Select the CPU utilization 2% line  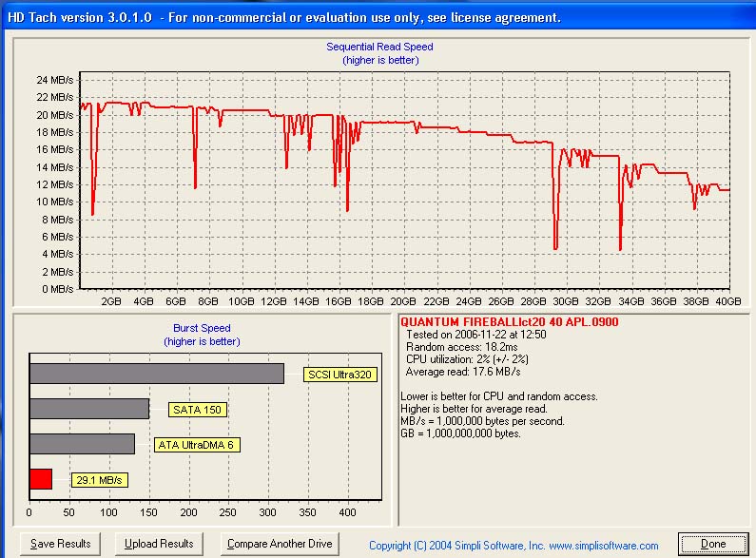point(467,359)
